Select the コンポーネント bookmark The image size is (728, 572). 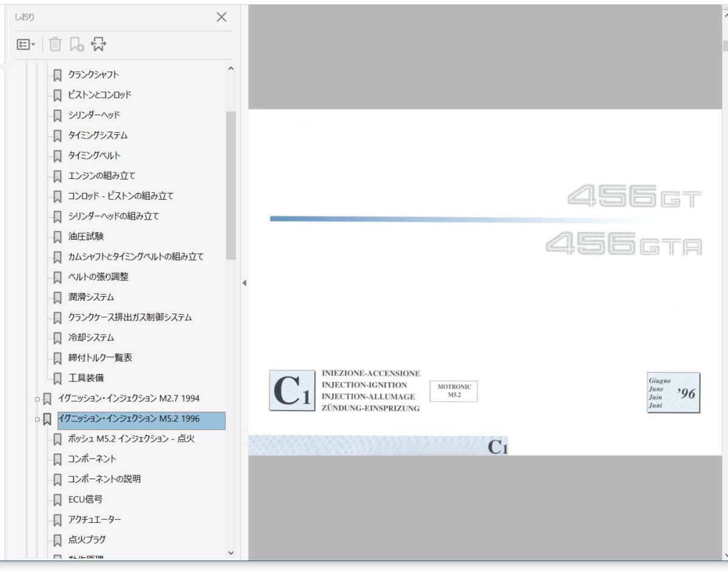[92, 459]
